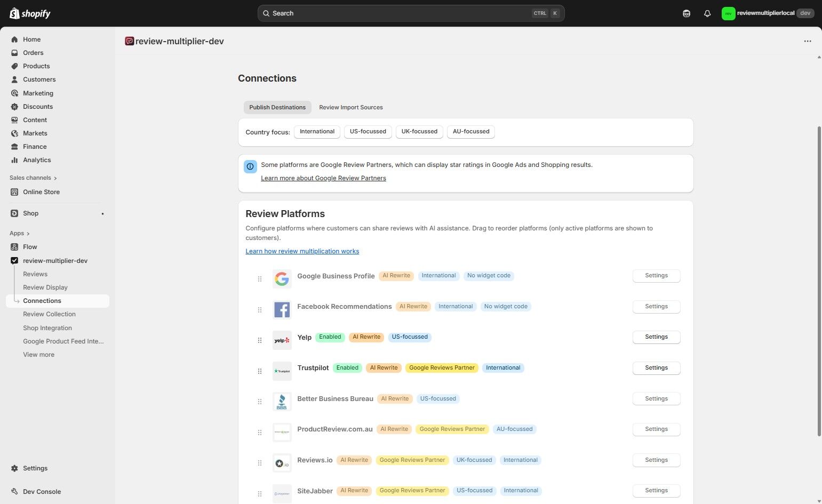The image size is (822, 504).
Task: Click the Shopify logo
Action: click(30, 13)
